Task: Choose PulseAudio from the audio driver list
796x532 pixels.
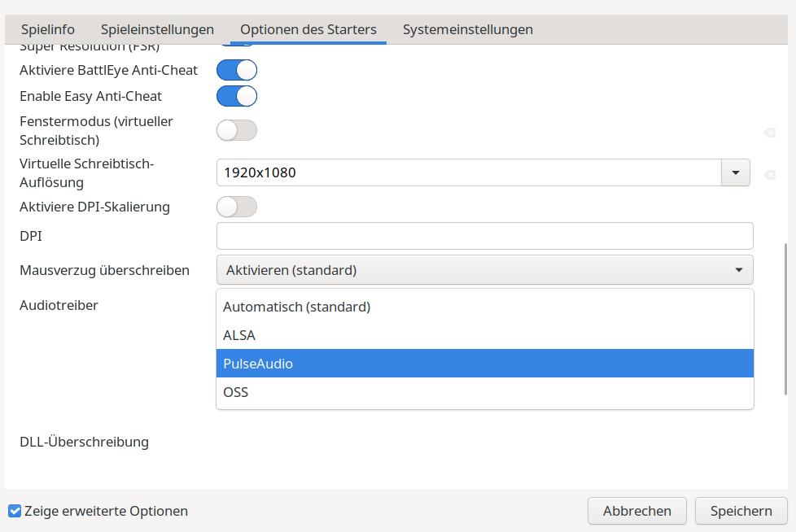Action: point(484,364)
